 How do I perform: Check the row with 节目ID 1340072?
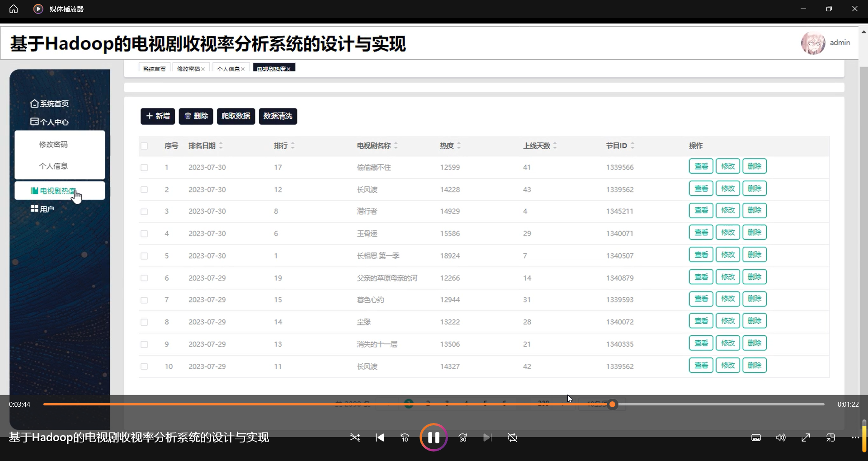click(x=144, y=322)
